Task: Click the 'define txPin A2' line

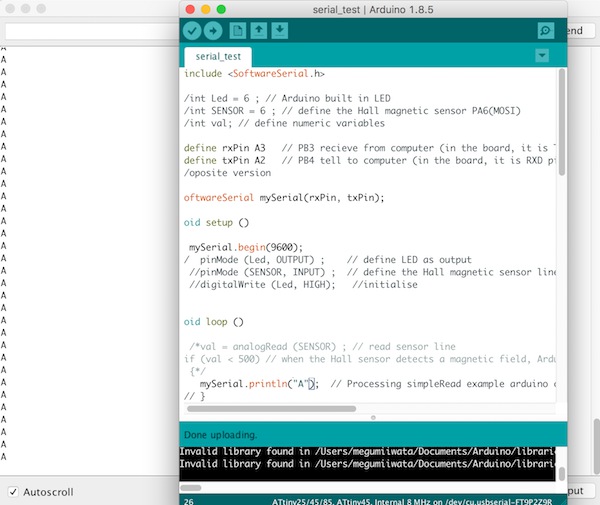Action: point(370,160)
